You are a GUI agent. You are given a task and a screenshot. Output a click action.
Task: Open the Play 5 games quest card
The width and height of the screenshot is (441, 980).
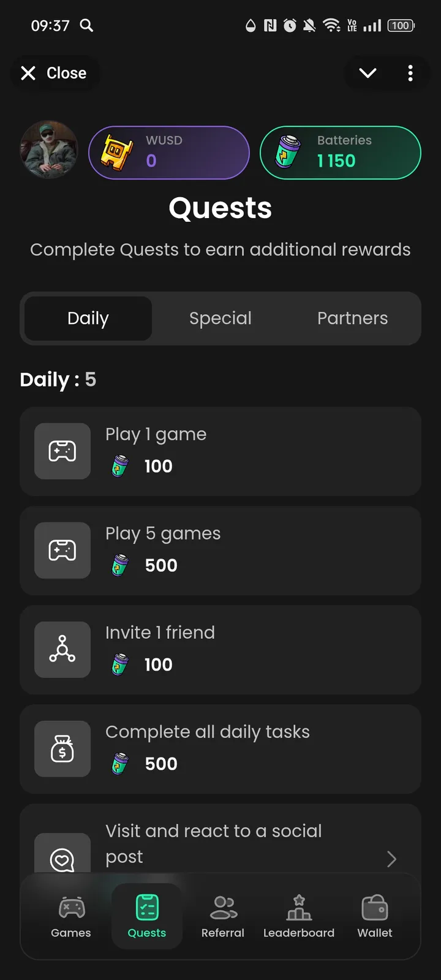click(x=245, y=551)
